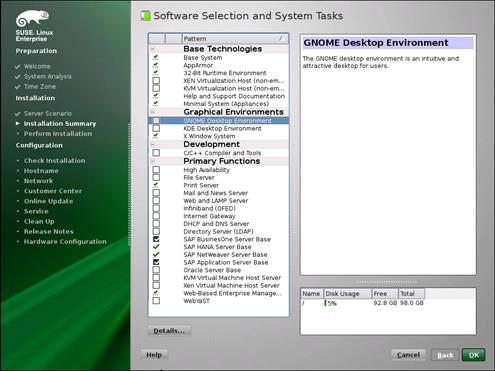Toggle Help and Support Documentation status icon
This screenshot has height=371, width=495.
point(156,96)
